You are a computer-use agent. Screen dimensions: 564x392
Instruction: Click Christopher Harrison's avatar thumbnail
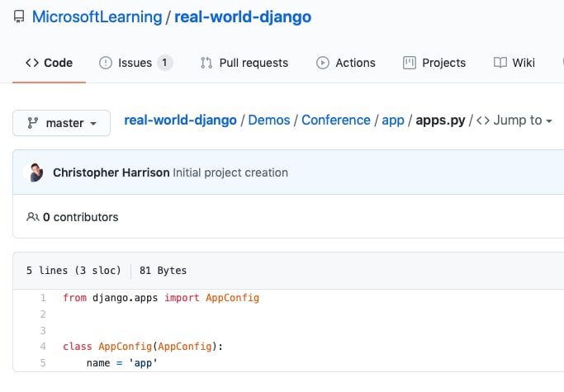point(35,172)
